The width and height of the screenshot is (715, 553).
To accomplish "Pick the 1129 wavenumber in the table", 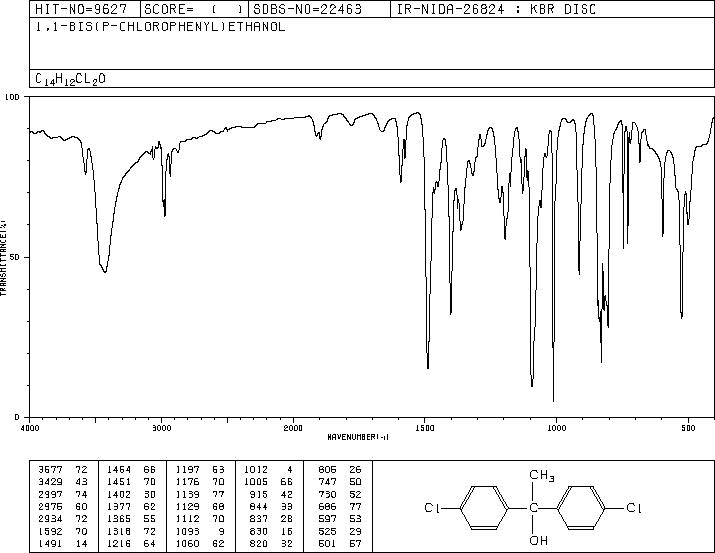I will click(187, 507).
